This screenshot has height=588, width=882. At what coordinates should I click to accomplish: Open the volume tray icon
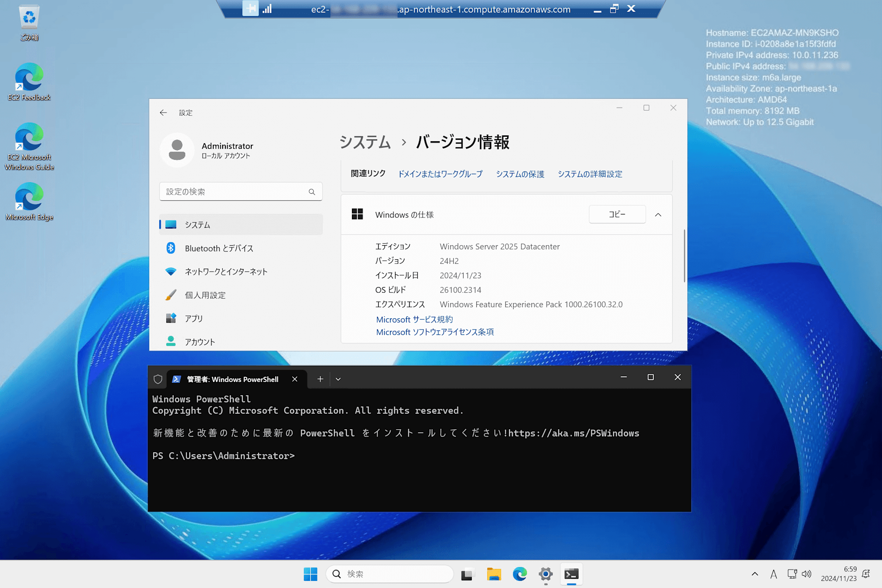click(807, 574)
